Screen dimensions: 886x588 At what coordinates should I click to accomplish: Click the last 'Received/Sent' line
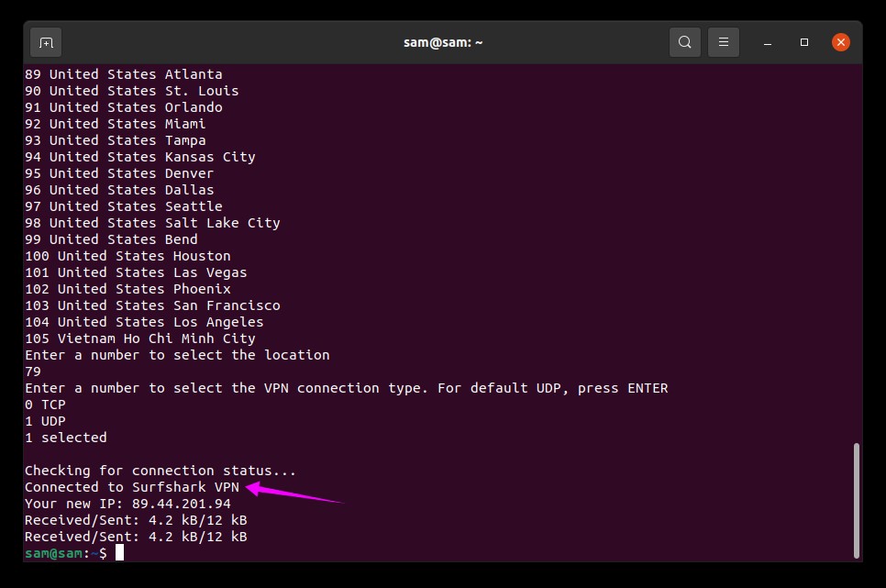[x=136, y=537]
